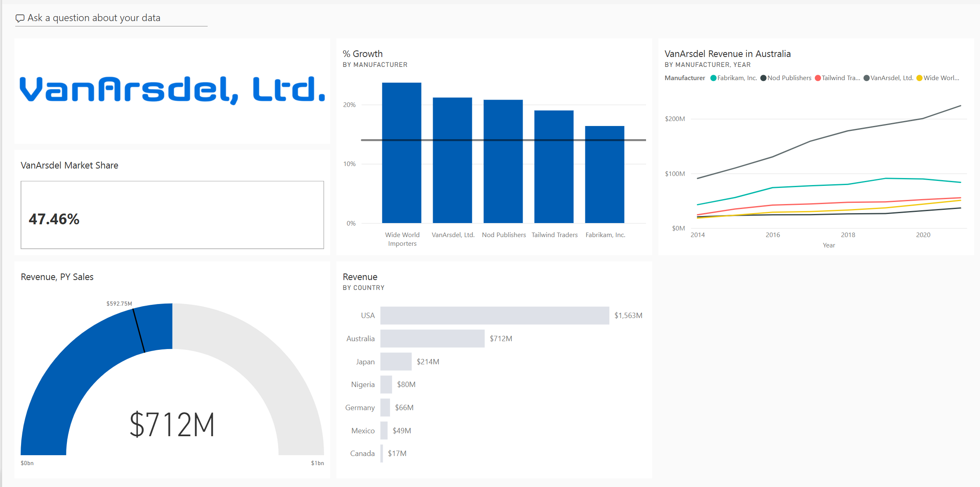The image size is (980, 487).
Task: Click the Q&A speech bubble icon
Action: tap(19, 18)
